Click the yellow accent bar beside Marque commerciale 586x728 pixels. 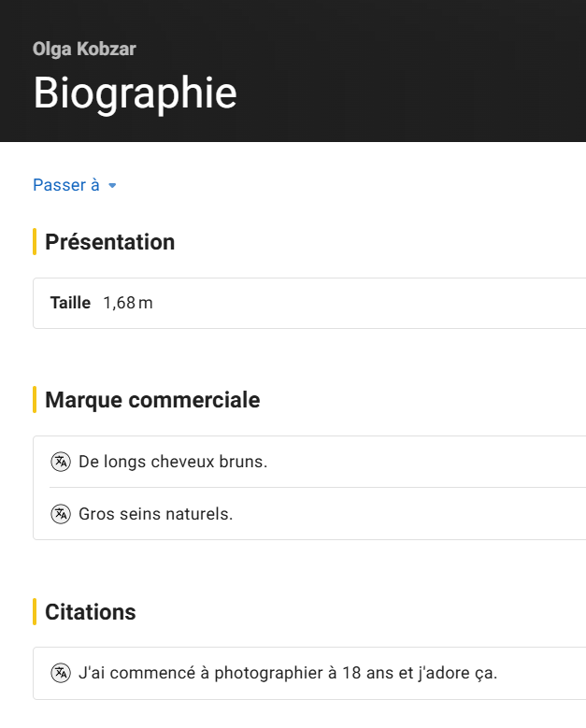[35, 400]
